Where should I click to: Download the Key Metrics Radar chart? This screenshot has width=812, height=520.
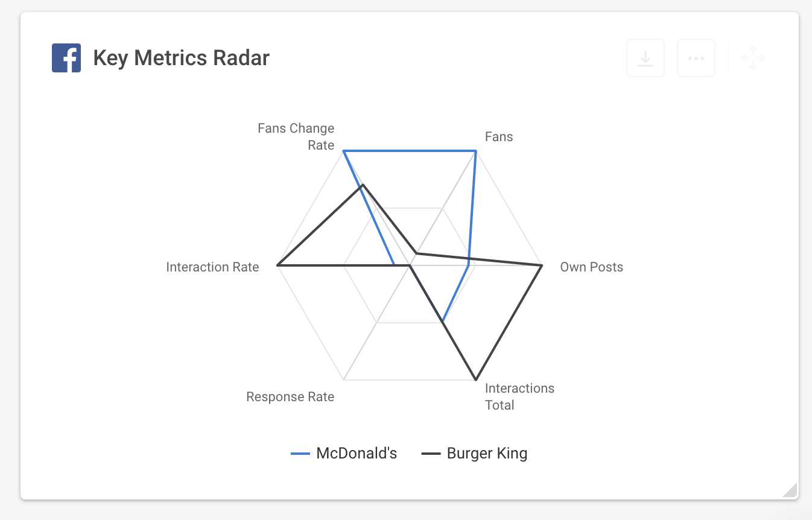[x=645, y=59]
